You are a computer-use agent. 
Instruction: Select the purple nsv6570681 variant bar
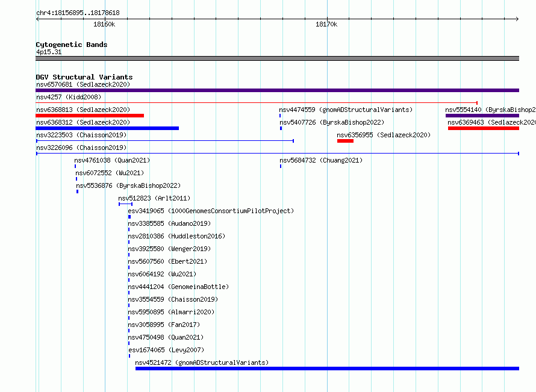coord(277,90)
